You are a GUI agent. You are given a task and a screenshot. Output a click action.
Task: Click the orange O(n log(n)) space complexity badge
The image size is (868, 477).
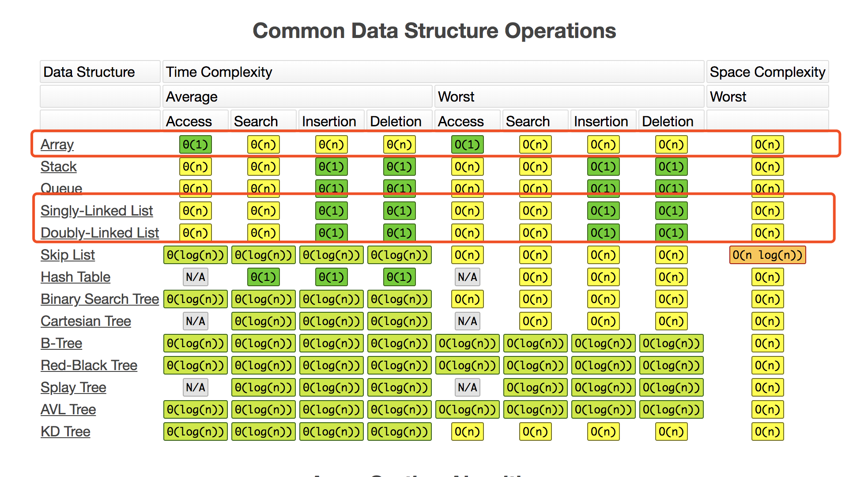[767, 255]
